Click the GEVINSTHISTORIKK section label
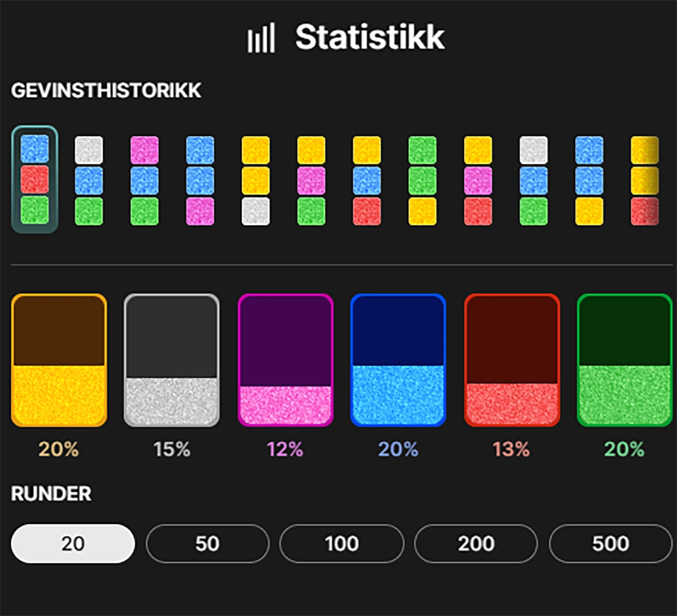Screen dimensions: 677x616 (106, 91)
